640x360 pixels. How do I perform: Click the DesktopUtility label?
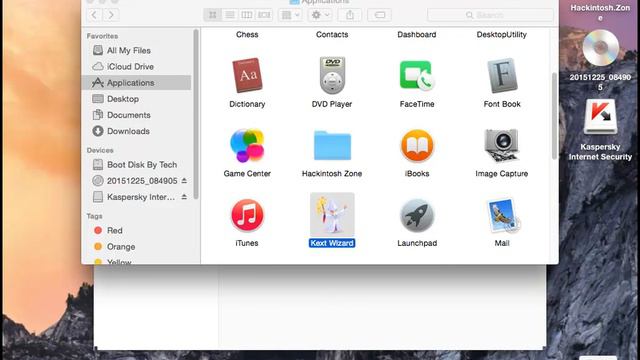[502, 35]
